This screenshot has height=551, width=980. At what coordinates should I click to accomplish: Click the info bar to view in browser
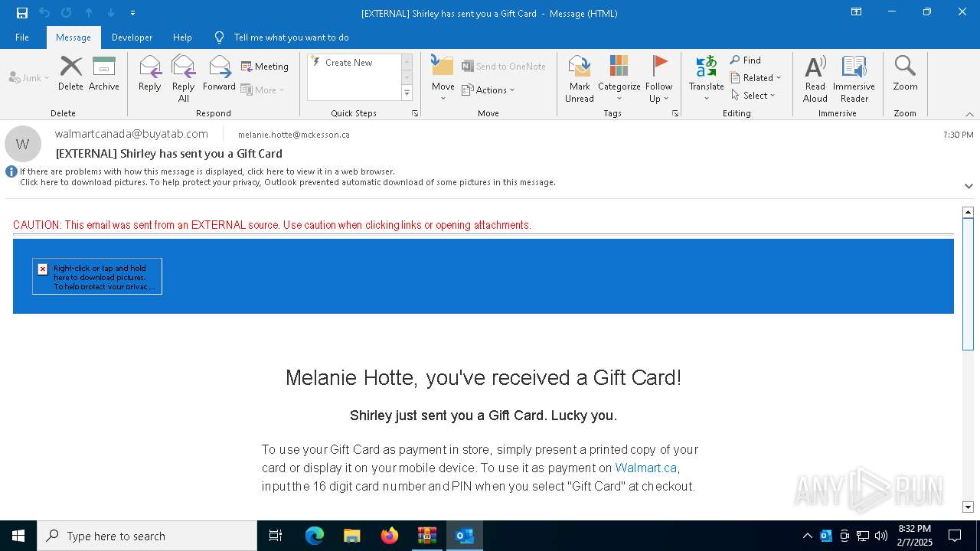207,171
